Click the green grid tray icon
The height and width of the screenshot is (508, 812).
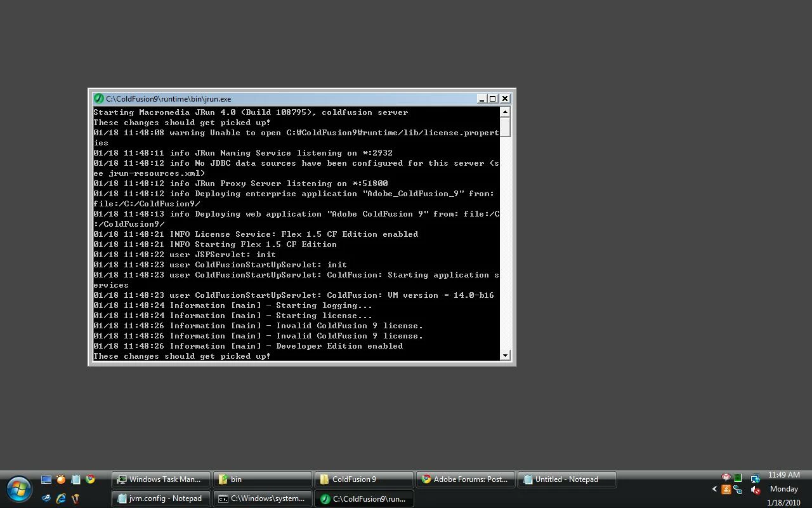(x=738, y=478)
